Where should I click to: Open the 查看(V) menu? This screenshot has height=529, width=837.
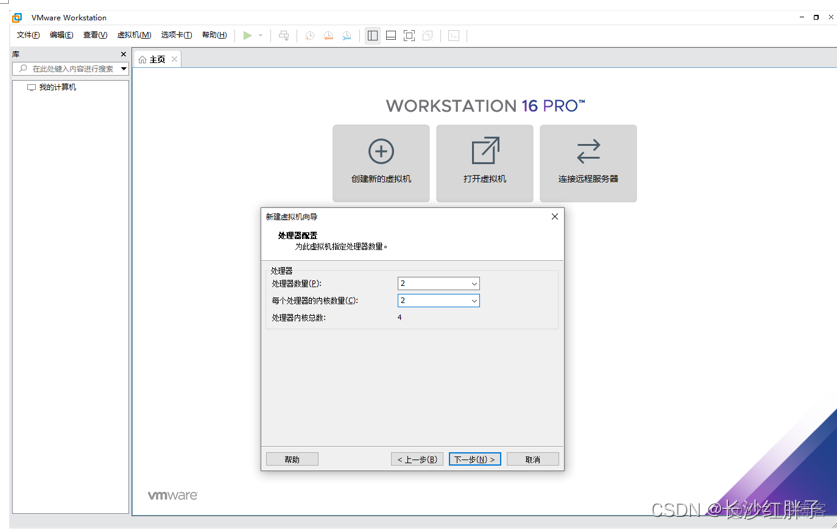95,35
